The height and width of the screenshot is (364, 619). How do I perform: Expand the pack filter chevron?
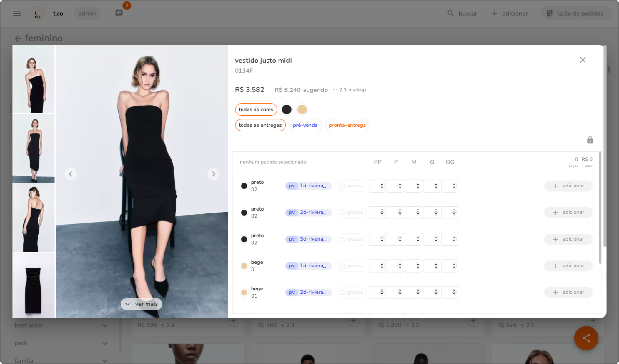pos(105,343)
